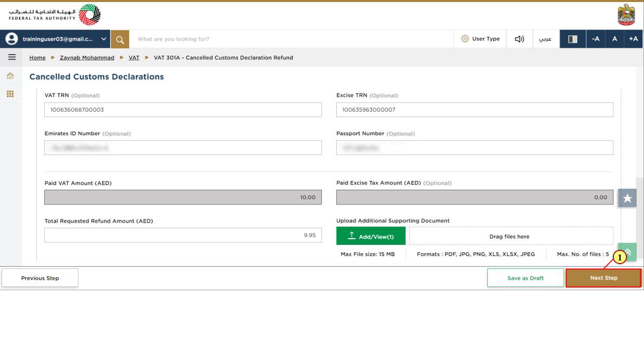Click the Paid Excise Tax Amount field
Image resolution: width=644 pixels, height=337 pixels.
(475, 197)
